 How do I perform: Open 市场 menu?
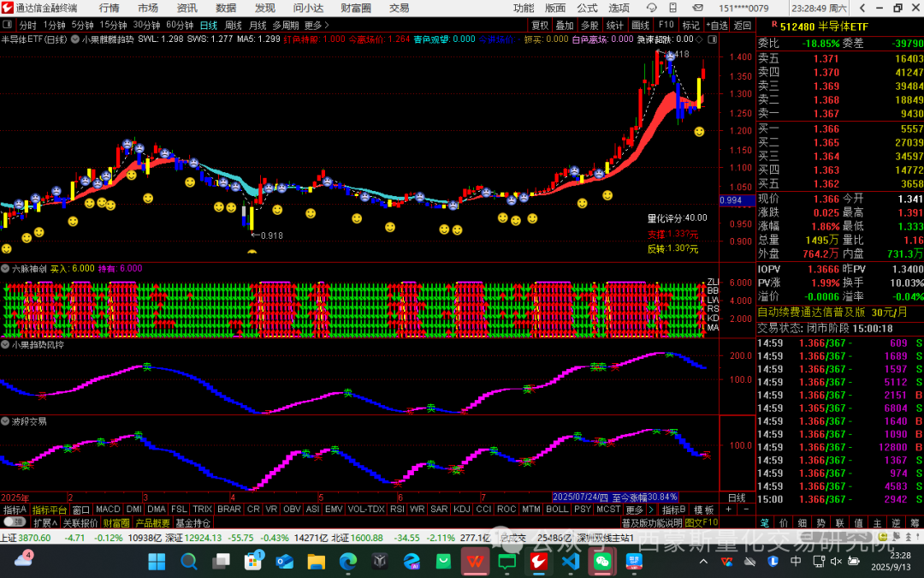coord(148,8)
